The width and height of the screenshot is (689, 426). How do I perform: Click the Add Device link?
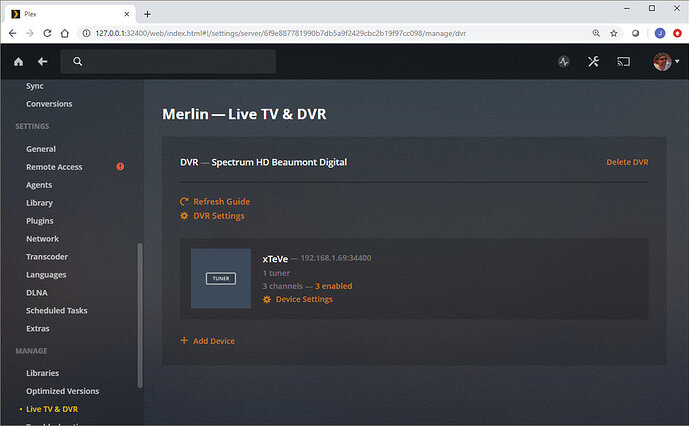[214, 341]
